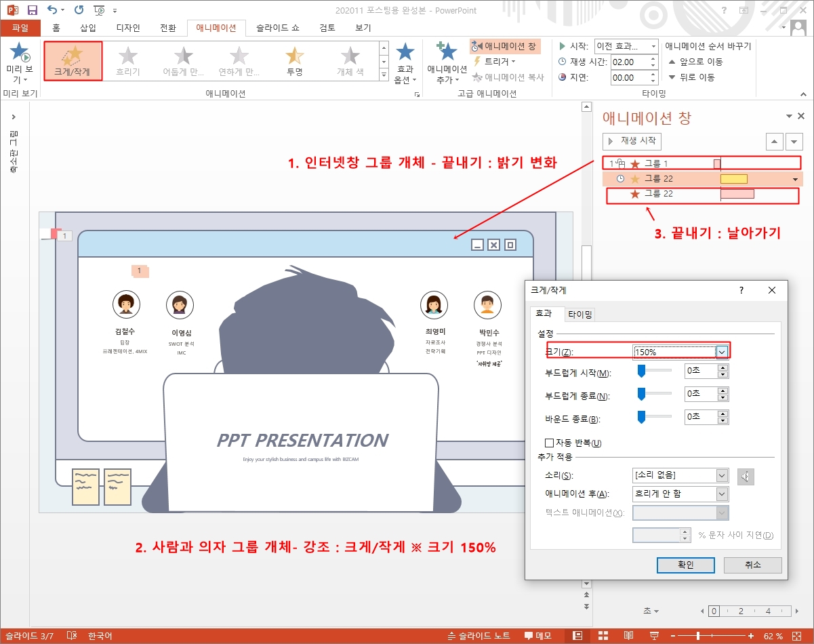Open animation pane options dropdown arrow
The image size is (814, 644).
(788, 117)
